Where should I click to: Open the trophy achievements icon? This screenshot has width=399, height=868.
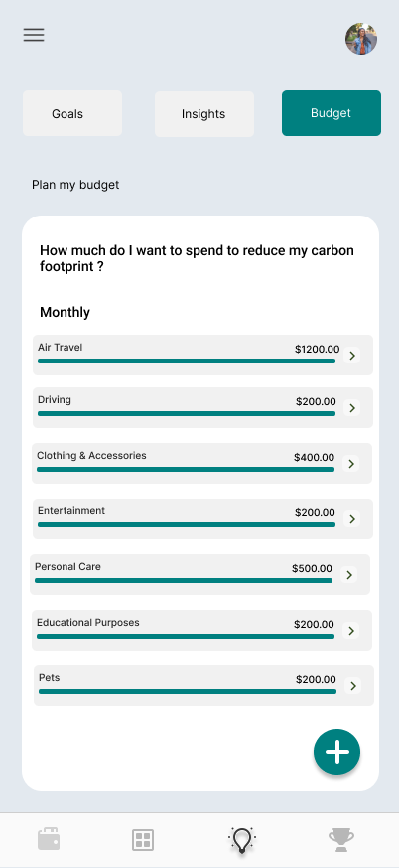pyautogui.click(x=341, y=840)
